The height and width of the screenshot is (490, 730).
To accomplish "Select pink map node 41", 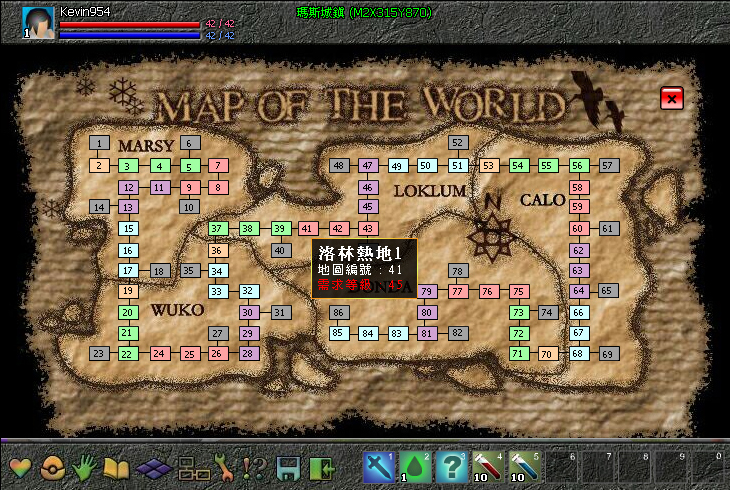I will [308, 228].
